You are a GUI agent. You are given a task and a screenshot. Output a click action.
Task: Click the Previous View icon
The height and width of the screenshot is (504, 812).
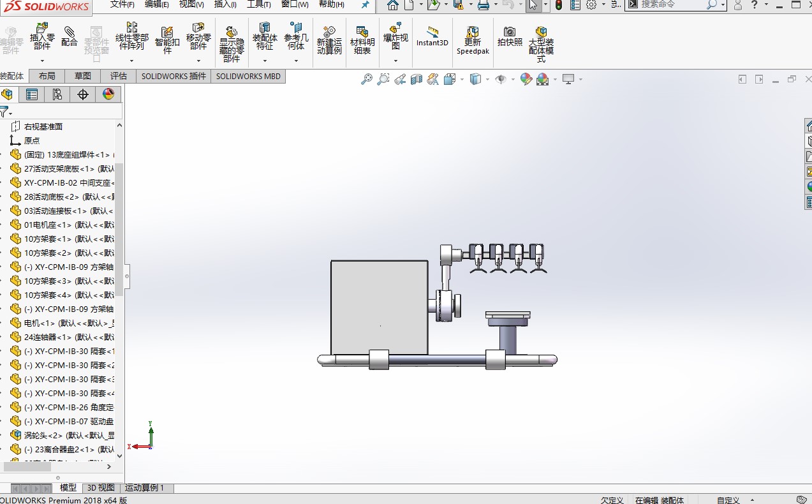400,79
